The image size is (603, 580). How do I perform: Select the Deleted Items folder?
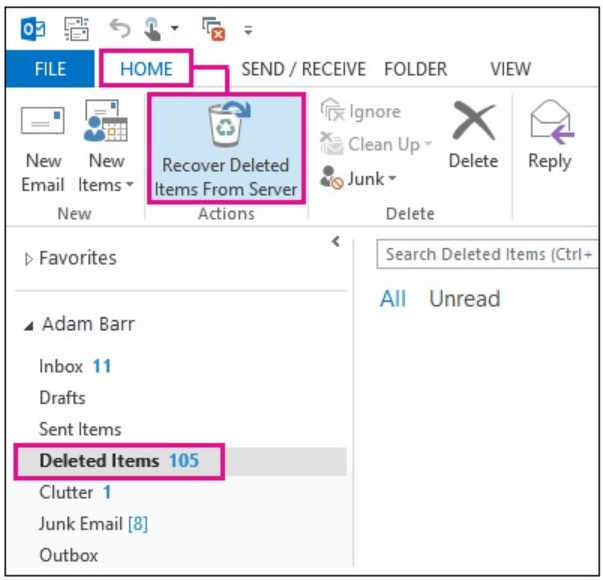click(x=181, y=461)
